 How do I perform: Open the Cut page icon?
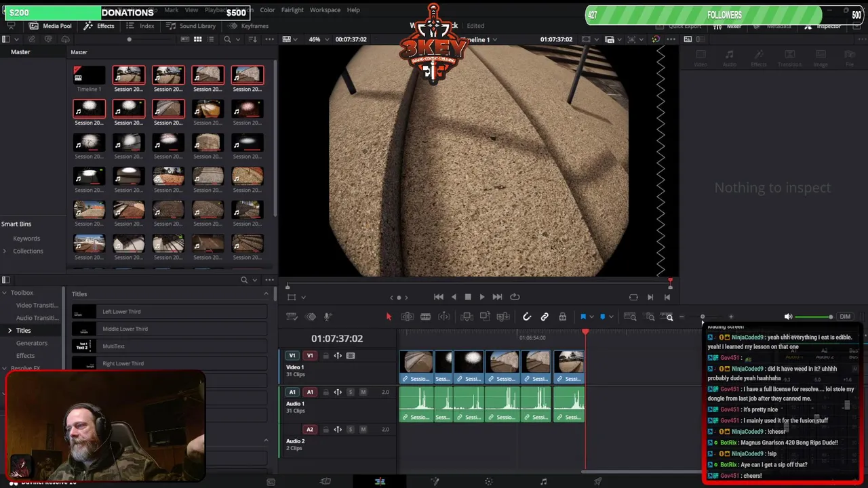(x=325, y=481)
